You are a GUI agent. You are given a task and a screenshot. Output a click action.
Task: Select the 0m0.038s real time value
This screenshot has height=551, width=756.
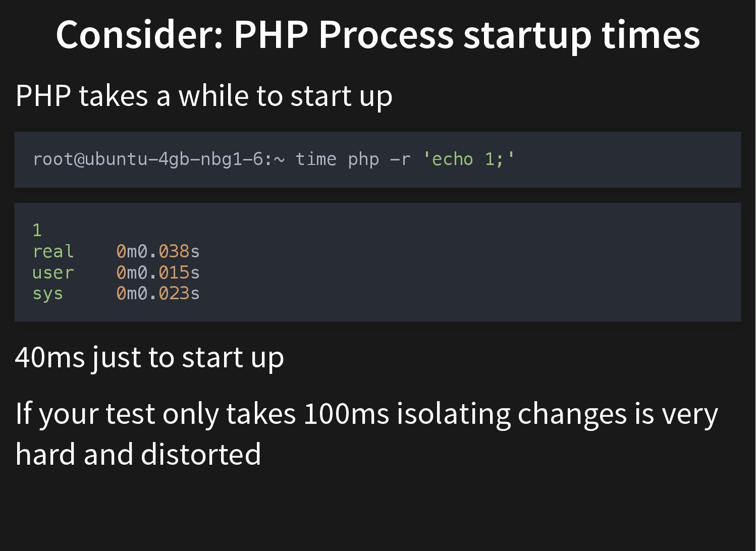click(x=158, y=251)
